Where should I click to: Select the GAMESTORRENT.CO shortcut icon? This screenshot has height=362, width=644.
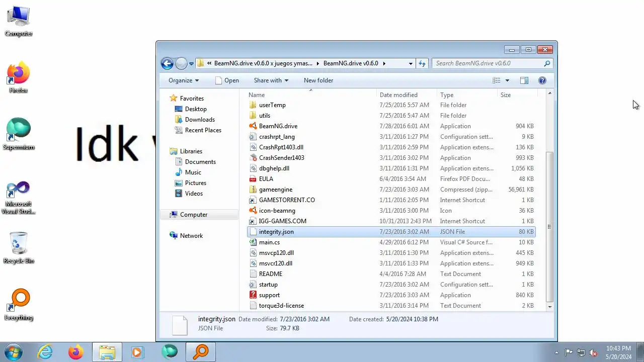pos(253,200)
